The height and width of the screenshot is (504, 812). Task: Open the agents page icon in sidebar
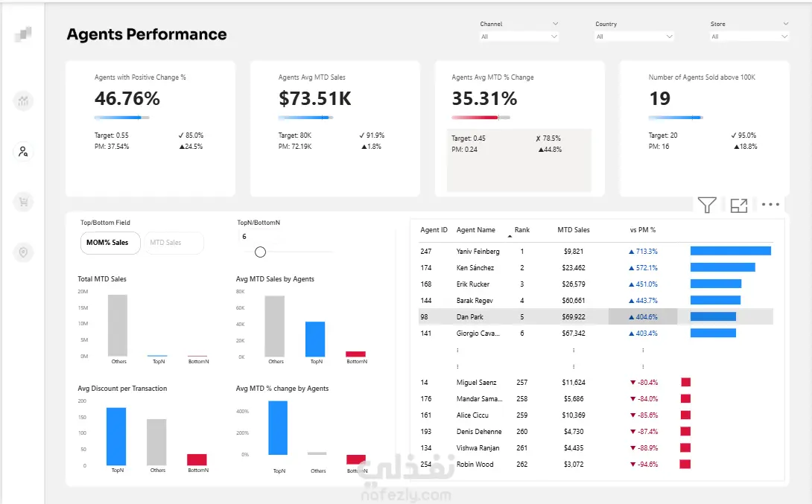pos(23,152)
